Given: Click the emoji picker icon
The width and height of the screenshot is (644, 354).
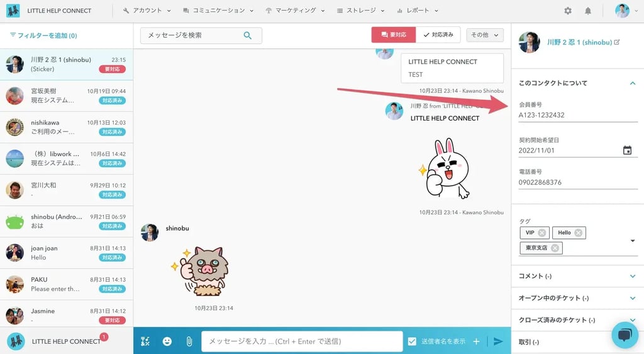Looking at the screenshot, I should [167, 341].
